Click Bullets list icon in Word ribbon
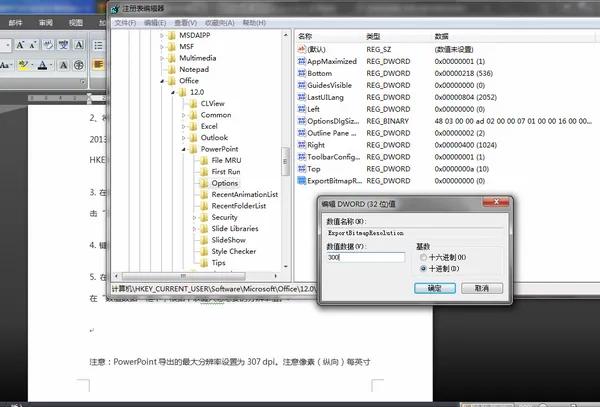Viewport: 600px width, 407px height. click(98, 45)
